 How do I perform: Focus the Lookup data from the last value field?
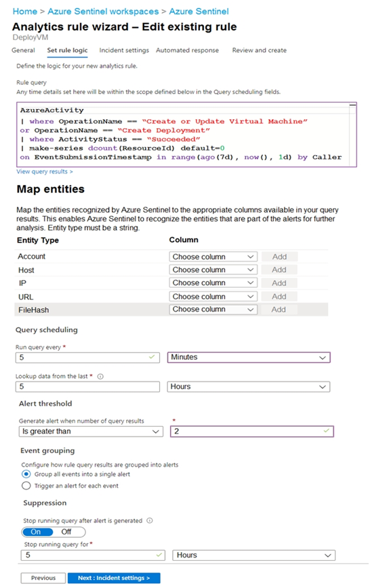click(87, 387)
